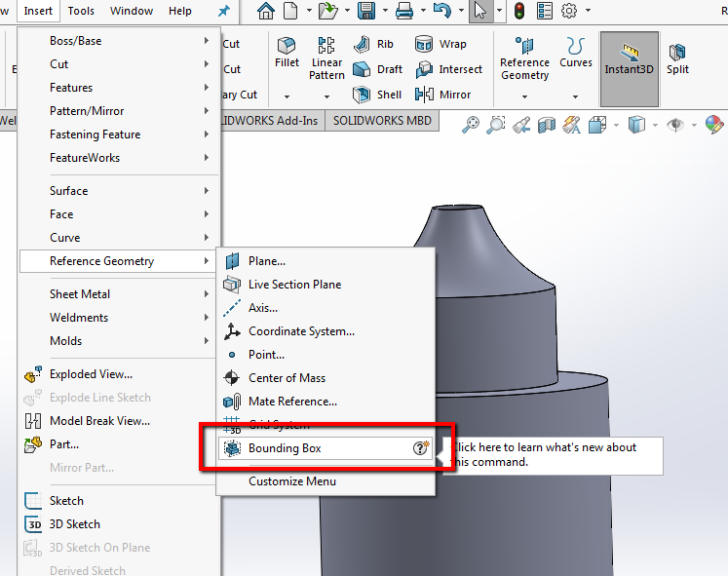The width and height of the screenshot is (728, 576).
Task: Select 3D Sketch from Insert menu
Action: tap(119, 524)
